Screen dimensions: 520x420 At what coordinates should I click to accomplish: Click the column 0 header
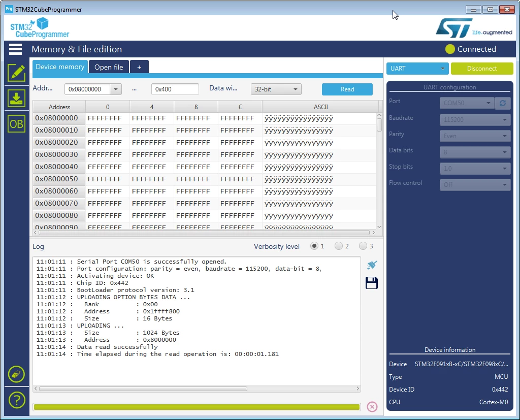pos(108,107)
